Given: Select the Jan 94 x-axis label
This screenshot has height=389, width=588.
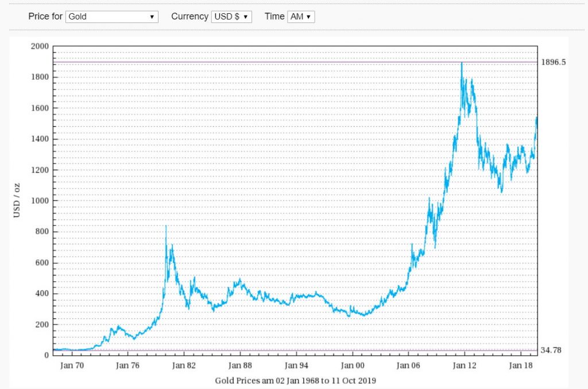Looking at the screenshot, I should coord(295,365).
